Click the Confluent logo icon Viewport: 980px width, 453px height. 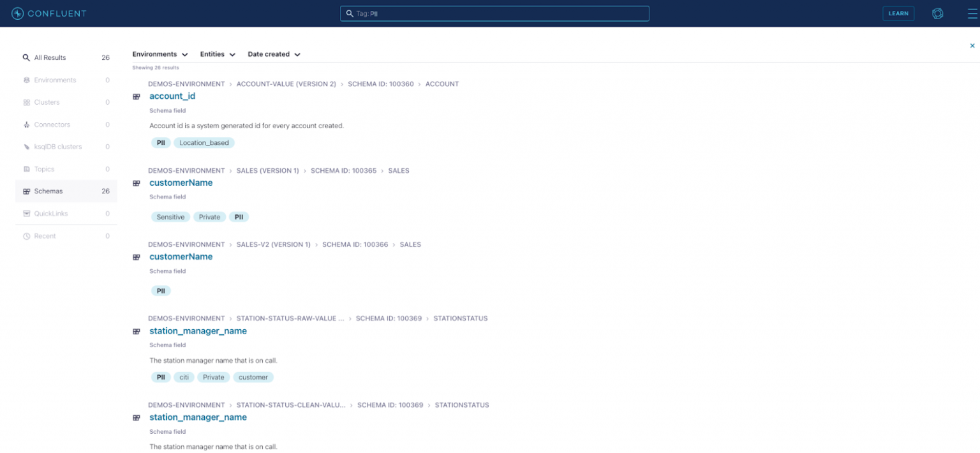pos(18,13)
